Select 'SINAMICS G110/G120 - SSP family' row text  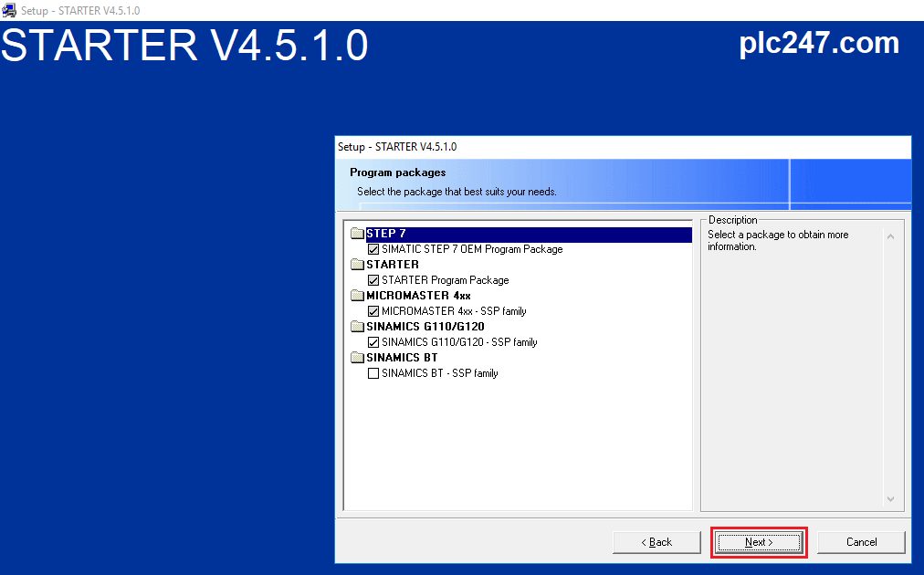pyautogui.click(x=459, y=342)
